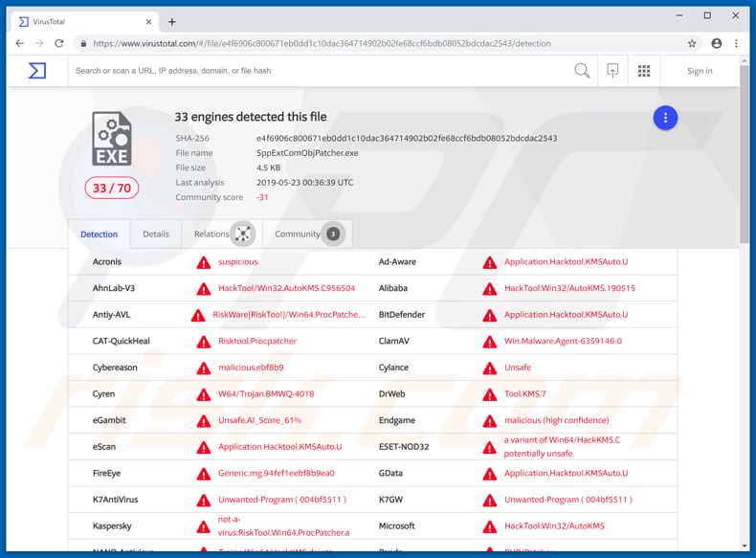This screenshot has height=558, width=756.
Task: Click the AhnLab-V3 HackTool result
Action: coord(286,288)
